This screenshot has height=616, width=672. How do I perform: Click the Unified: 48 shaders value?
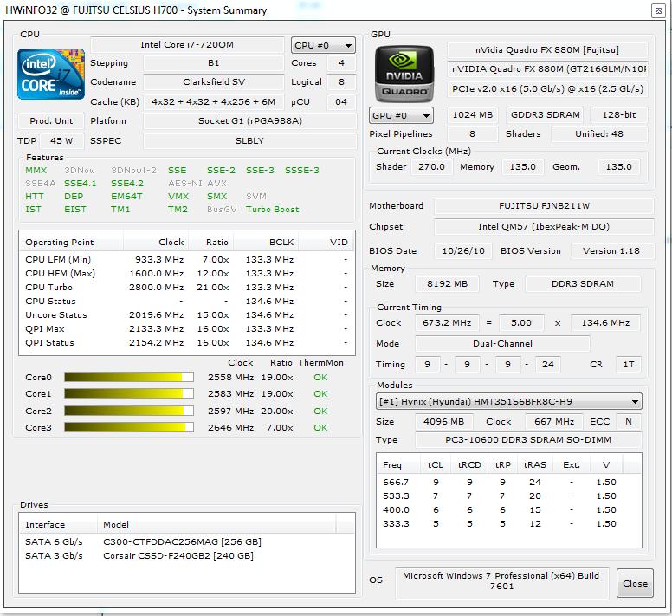pyautogui.click(x=598, y=133)
